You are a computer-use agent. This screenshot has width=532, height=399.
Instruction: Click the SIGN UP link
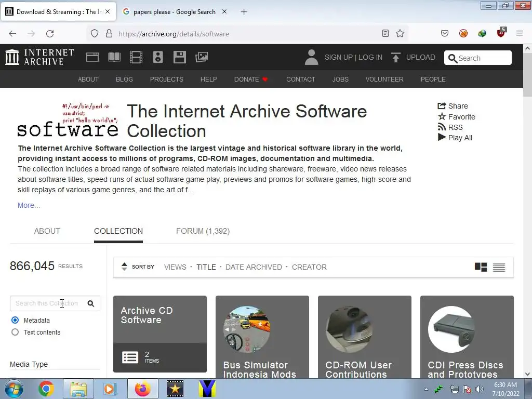click(x=339, y=57)
